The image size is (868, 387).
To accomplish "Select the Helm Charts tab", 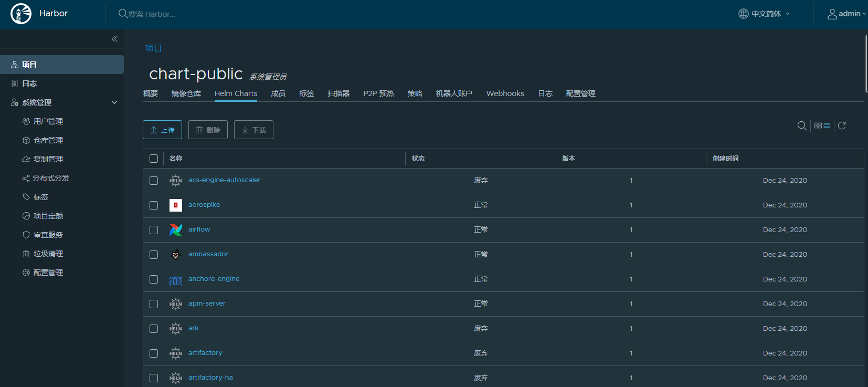I will 236,93.
